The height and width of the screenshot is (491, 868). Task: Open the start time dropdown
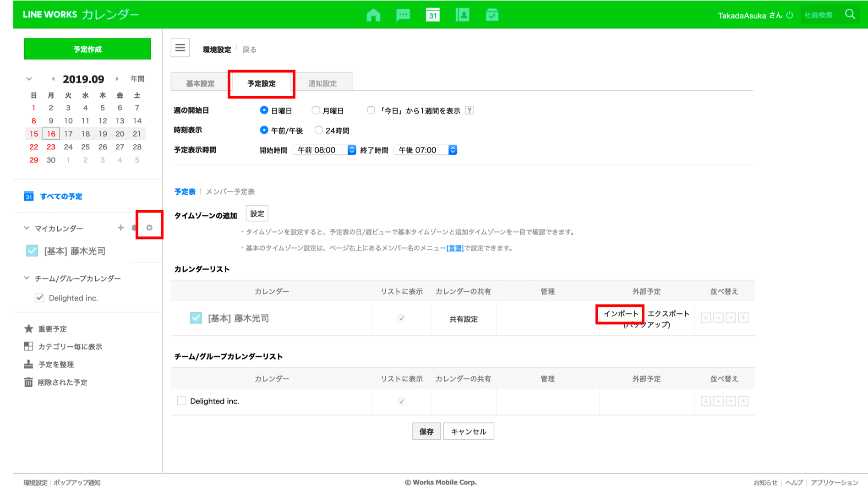tap(324, 150)
